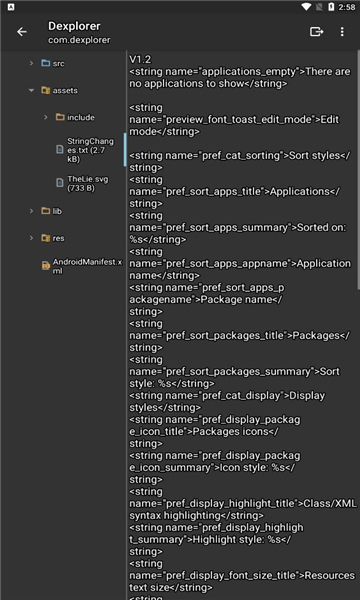The height and width of the screenshot is (600, 360).
Task: Expand the include folder chevron
Action: (46, 117)
